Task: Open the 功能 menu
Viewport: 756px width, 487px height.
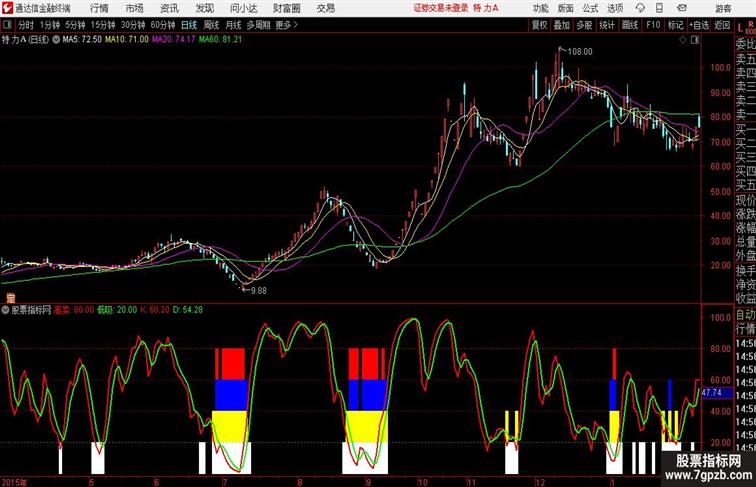Action: [540, 8]
